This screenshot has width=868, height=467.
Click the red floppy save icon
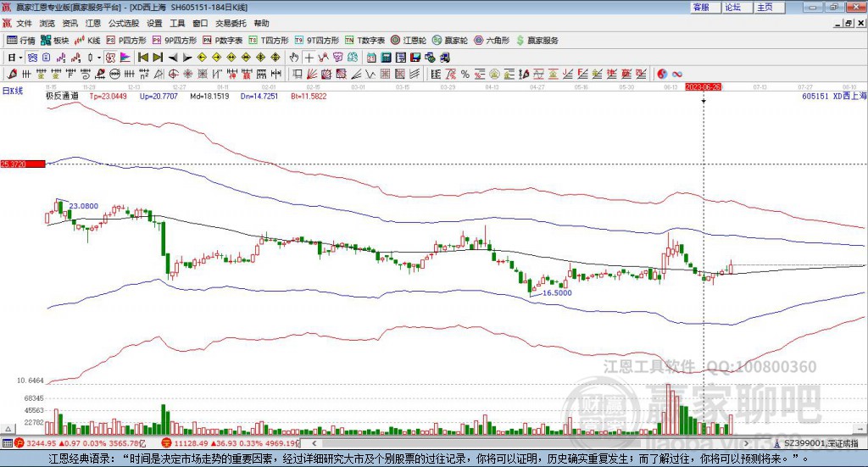pyautogui.click(x=415, y=58)
